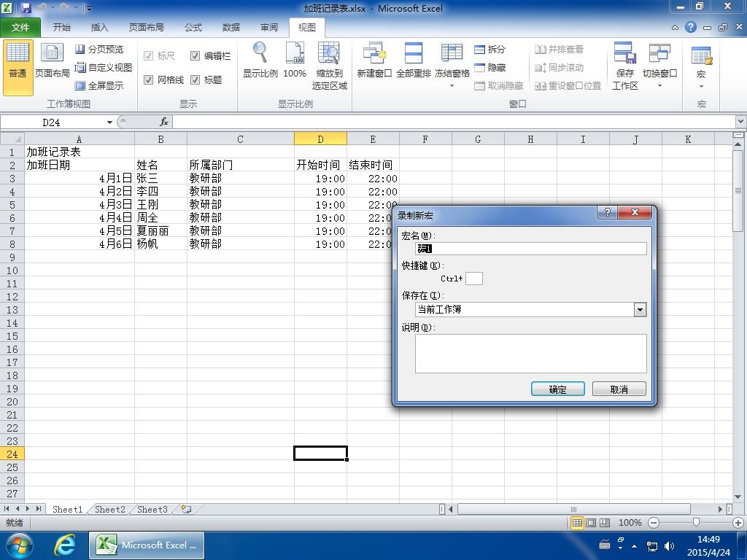This screenshot has height=560, width=747.
Task: Expand the formula bar
Action: 741,122
